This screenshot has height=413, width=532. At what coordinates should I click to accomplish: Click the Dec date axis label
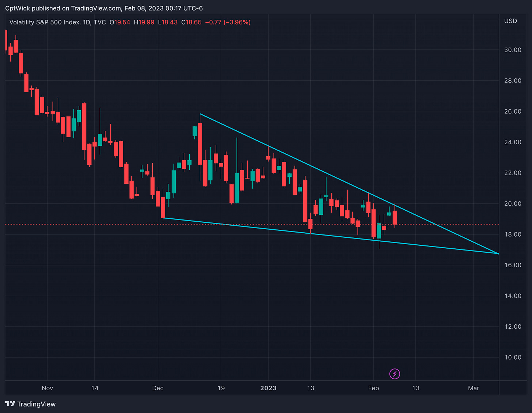click(158, 388)
